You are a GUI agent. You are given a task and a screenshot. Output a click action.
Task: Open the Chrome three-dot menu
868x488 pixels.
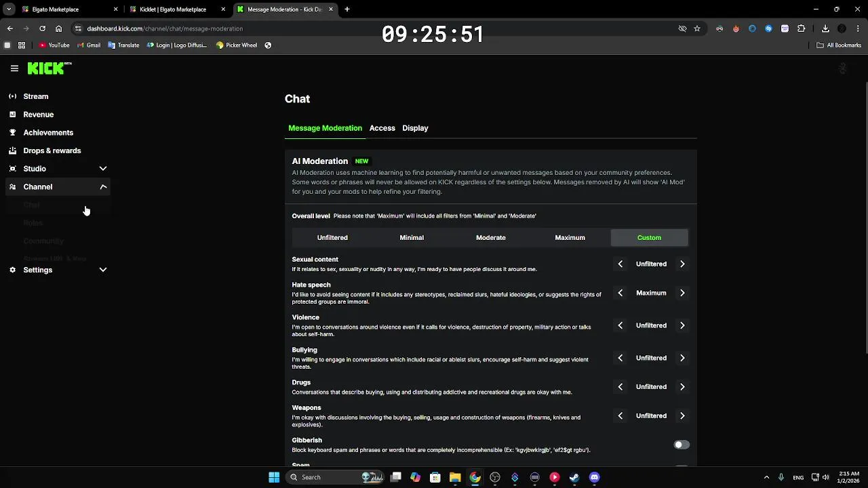[x=858, y=28]
